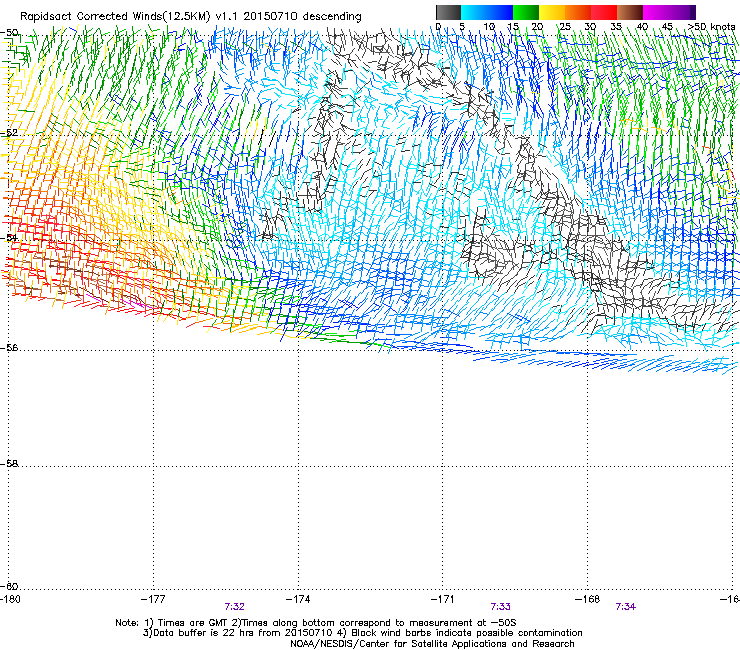Click the -54 latitude axis label
The width and height of the screenshot is (740, 650).
[x=9, y=238]
